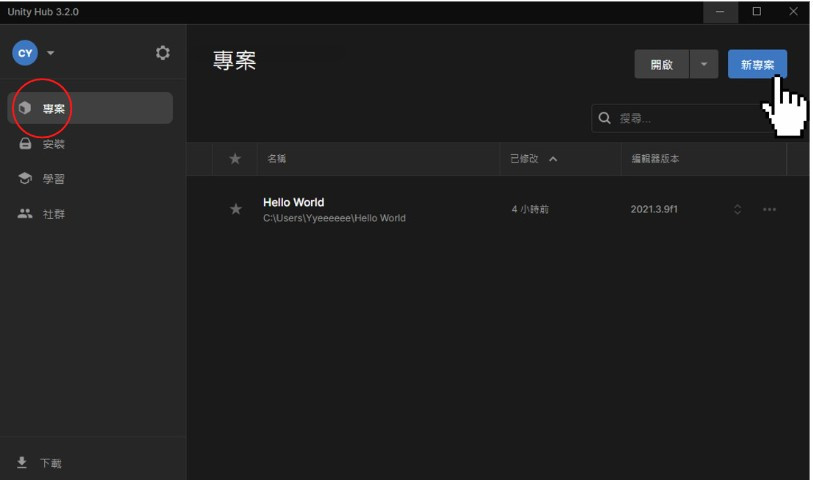This screenshot has width=813, height=480.
Task: Click the cube icon beside 專案
Action: point(24,108)
